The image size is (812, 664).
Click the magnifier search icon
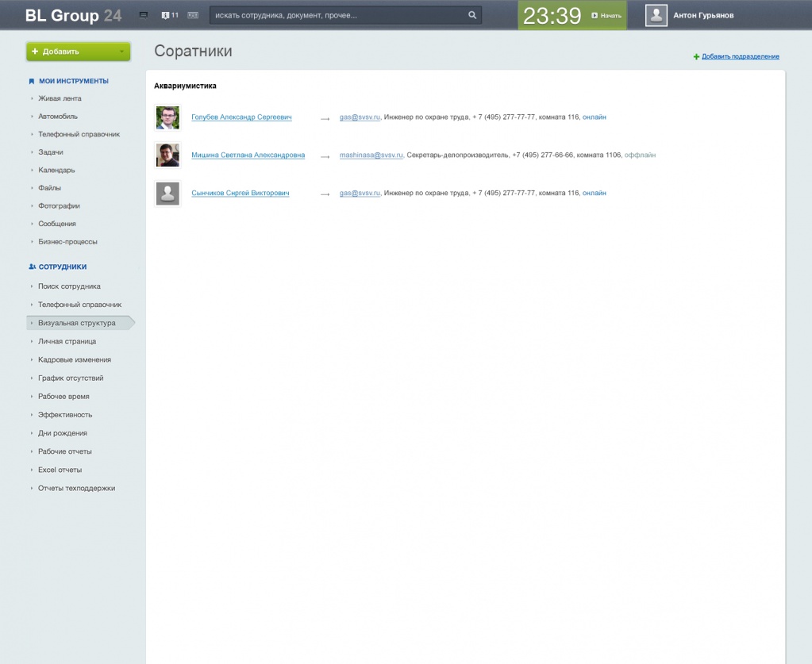[x=472, y=15]
